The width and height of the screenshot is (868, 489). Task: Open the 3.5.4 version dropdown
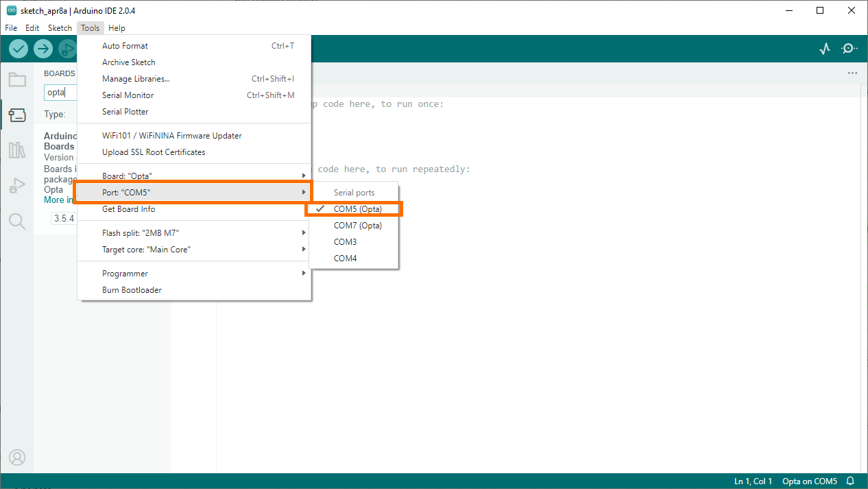coord(64,219)
